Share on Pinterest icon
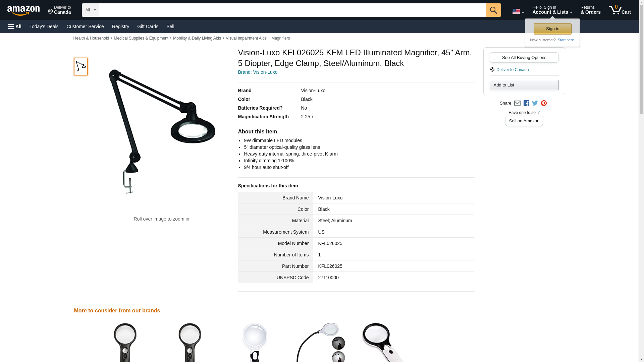 click(x=543, y=103)
